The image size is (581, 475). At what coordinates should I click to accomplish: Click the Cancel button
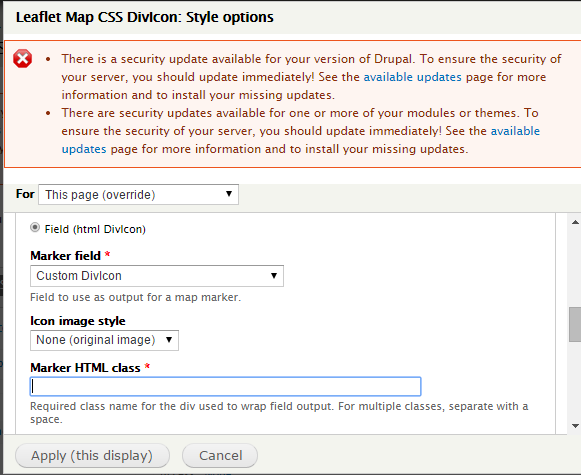(220, 455)
